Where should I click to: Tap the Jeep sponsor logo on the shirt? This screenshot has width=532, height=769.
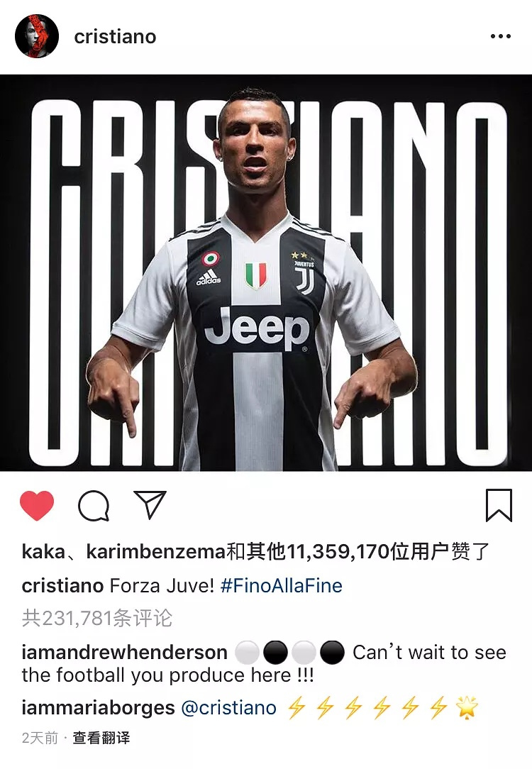257,328
